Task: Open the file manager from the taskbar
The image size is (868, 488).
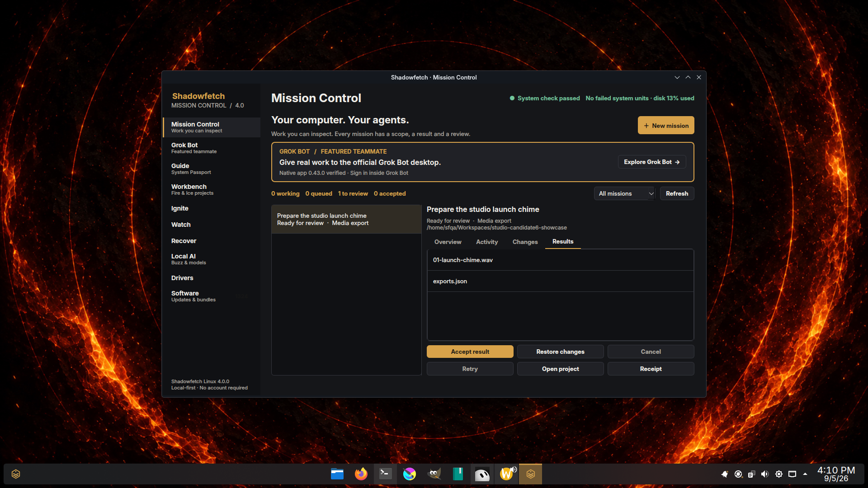Action: [337, 474]
